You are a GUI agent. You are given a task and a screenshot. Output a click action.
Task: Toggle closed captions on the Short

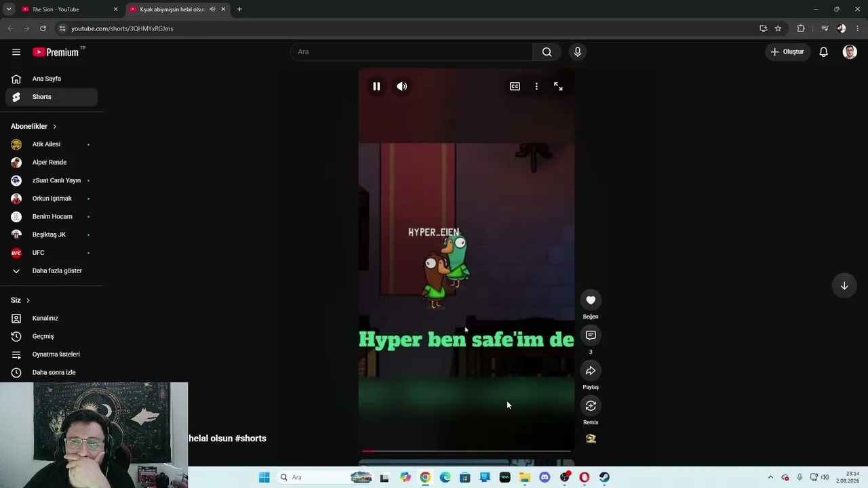[x=515, y=86]
